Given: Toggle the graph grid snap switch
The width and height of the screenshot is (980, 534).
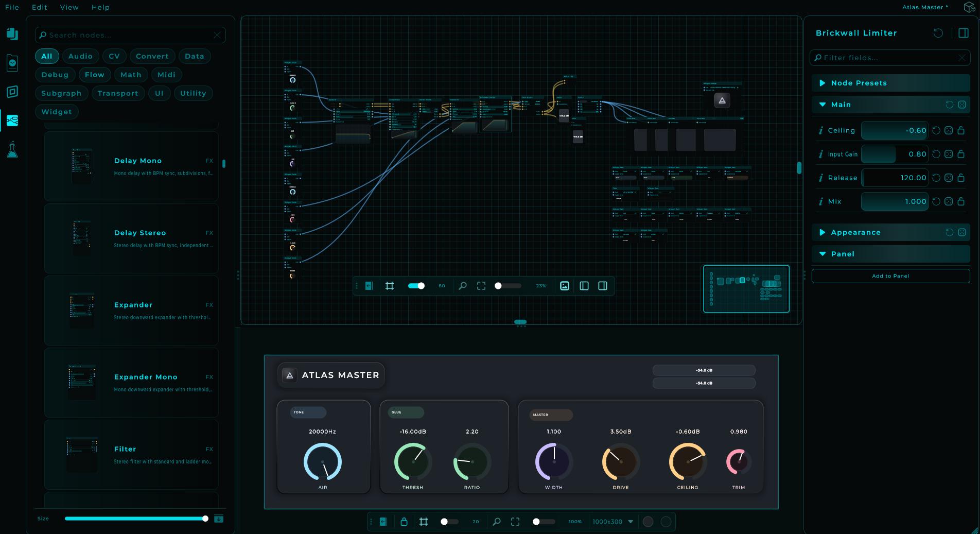Looking at the screenshot, I should pos(416,286).
